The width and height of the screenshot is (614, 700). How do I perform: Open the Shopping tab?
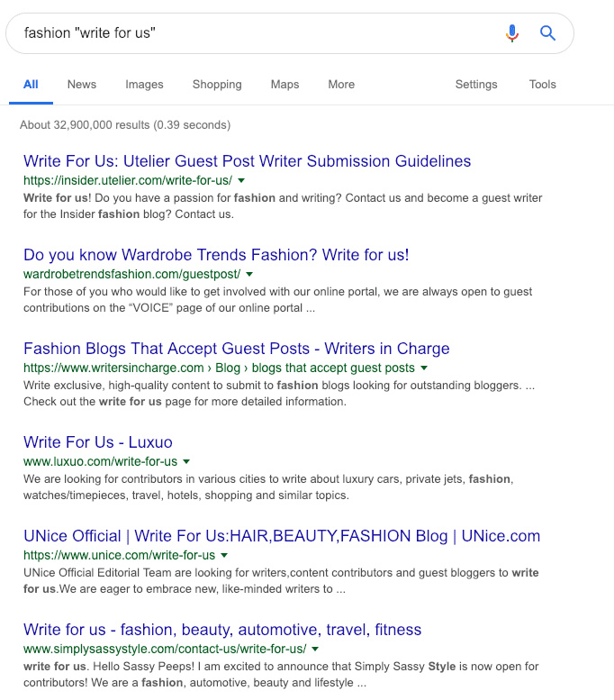(217, 85)
